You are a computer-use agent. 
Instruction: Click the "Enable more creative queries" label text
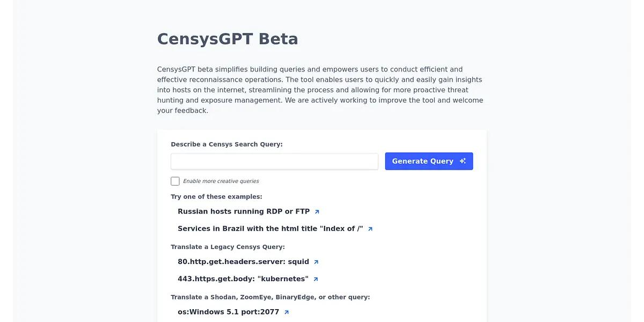(221, 181)
